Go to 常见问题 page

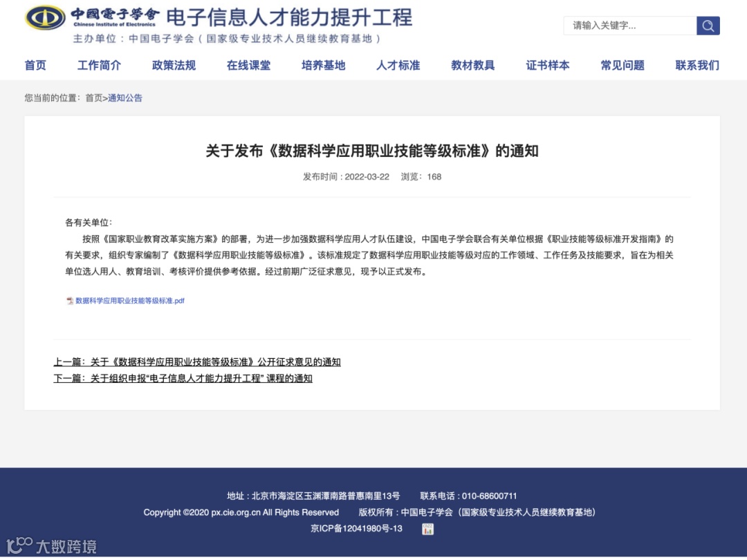click(622, 65)
